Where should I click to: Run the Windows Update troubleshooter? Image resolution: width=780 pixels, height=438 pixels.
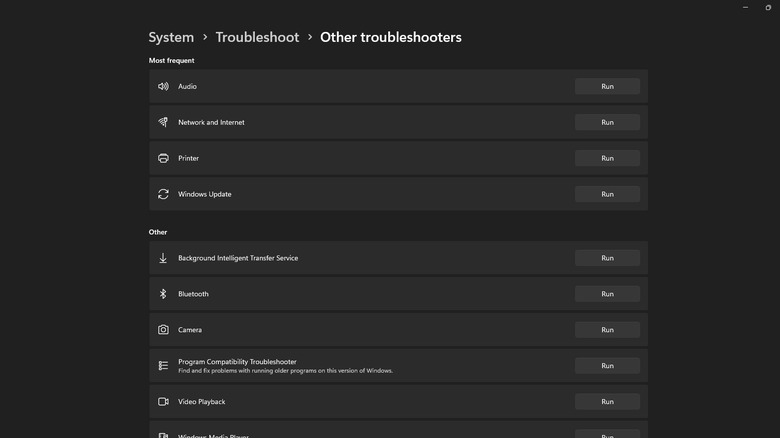click(607, 194)
